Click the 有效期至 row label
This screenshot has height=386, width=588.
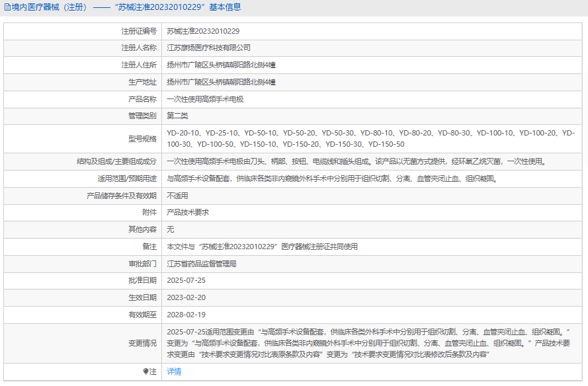point(142,315)
